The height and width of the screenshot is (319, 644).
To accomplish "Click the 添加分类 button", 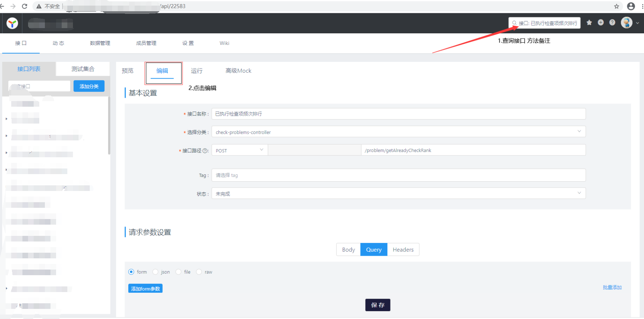I will (89, 86).
